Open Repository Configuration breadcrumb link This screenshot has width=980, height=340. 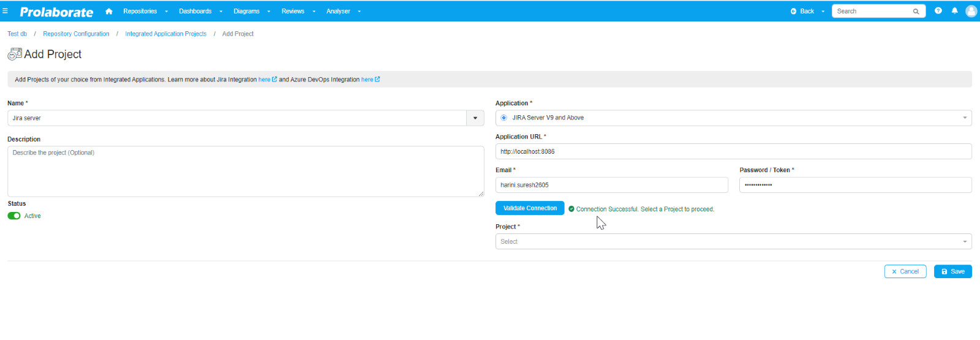76,34
